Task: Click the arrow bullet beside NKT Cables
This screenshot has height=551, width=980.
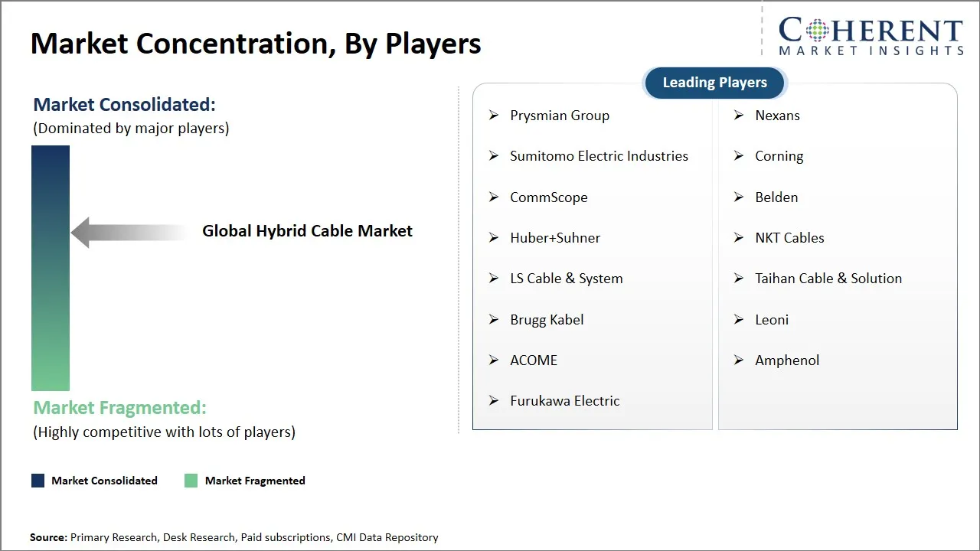Action: point(739,238)
